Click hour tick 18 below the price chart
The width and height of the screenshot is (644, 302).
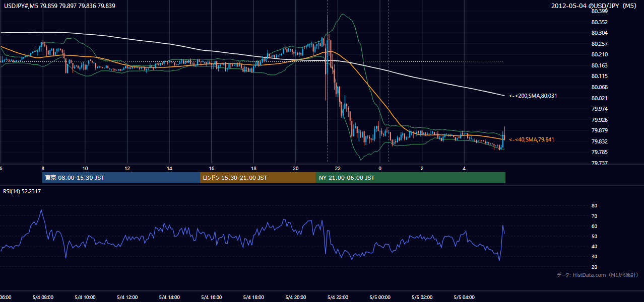253,168
